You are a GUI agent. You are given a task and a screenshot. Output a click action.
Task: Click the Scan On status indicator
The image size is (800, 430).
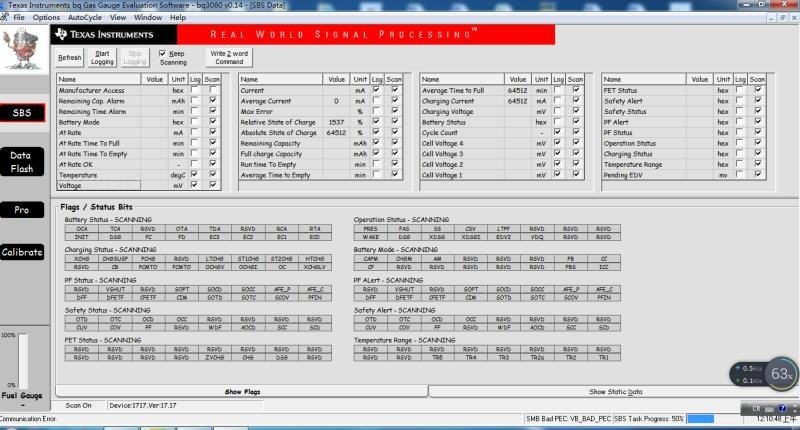click(79, 406)
